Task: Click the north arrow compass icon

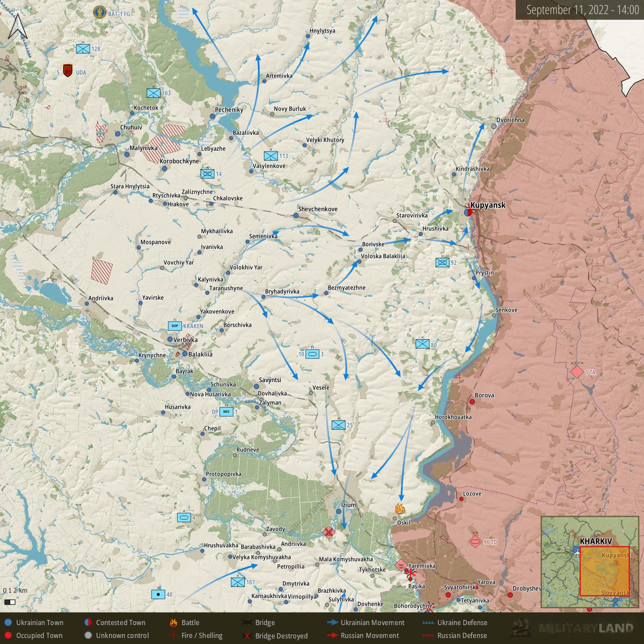Action: tap(18, 27)
